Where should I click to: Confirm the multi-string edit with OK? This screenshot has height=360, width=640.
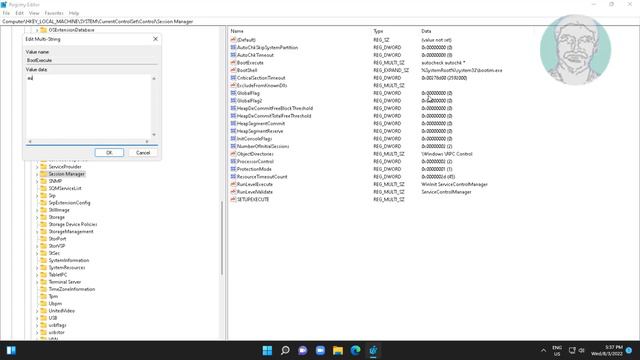pos(109,152)
